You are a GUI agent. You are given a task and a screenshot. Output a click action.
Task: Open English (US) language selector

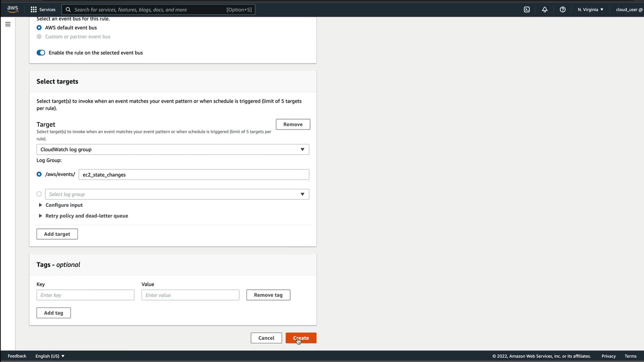pyautogui.click(x=50, y=356)
